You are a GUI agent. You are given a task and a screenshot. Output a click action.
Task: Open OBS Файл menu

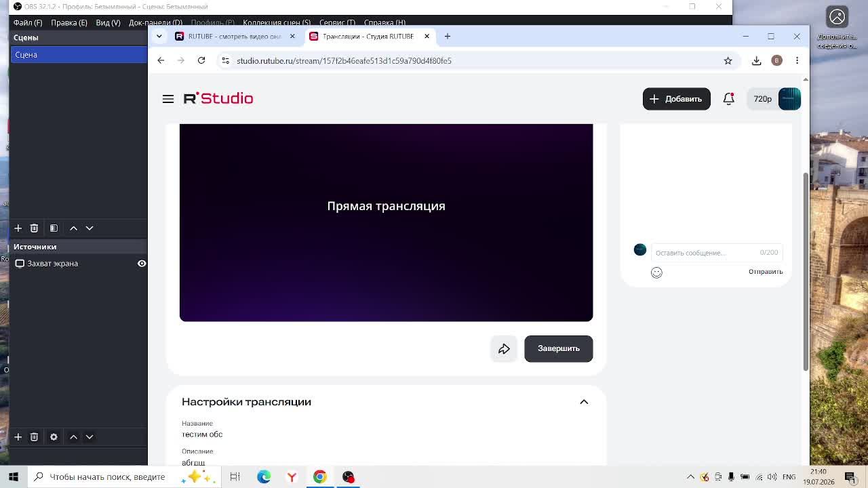coord(27,22)
